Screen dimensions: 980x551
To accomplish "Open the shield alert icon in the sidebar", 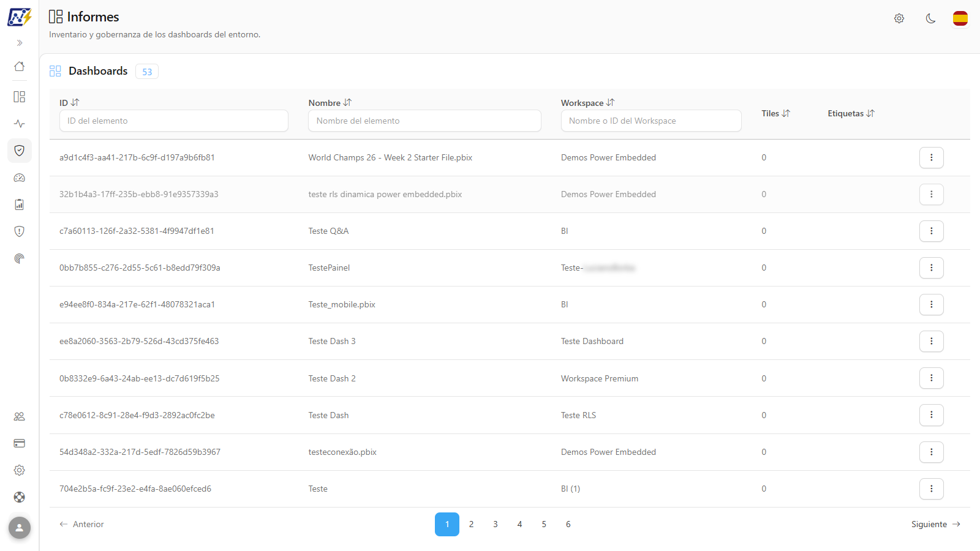I will (x=20, y=231).
